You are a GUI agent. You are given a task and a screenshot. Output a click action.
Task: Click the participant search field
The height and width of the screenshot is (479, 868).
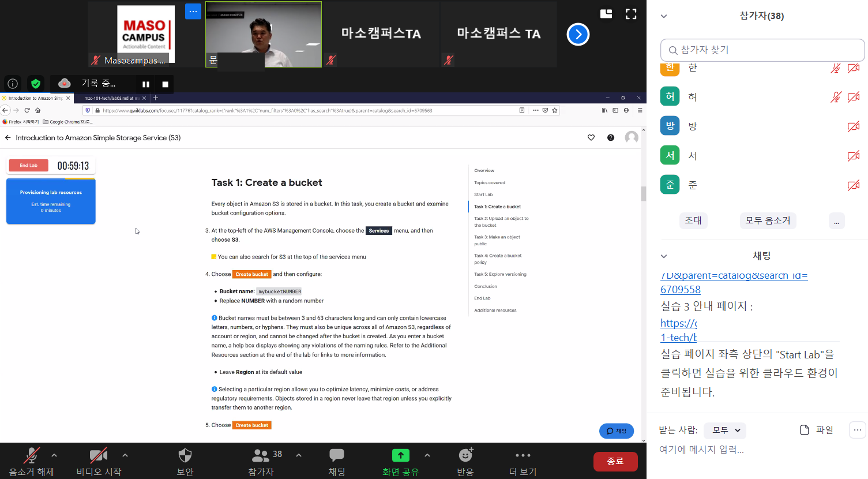click(762, 50)
